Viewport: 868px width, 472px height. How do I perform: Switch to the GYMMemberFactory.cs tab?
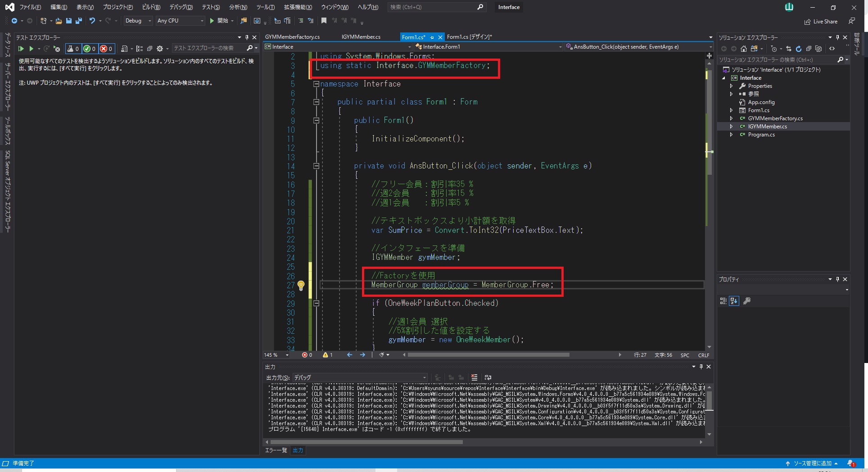click(293, 37)
